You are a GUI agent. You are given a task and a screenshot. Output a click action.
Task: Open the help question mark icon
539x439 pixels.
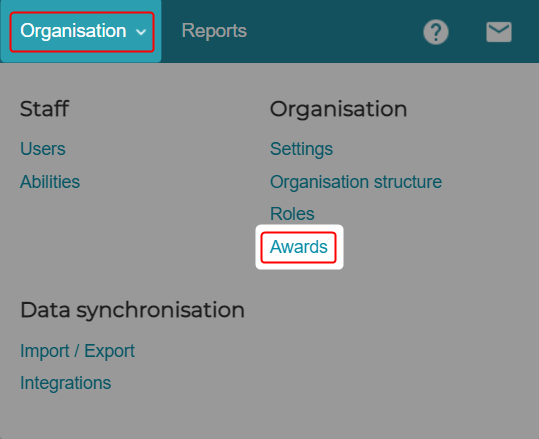(436, 32)
